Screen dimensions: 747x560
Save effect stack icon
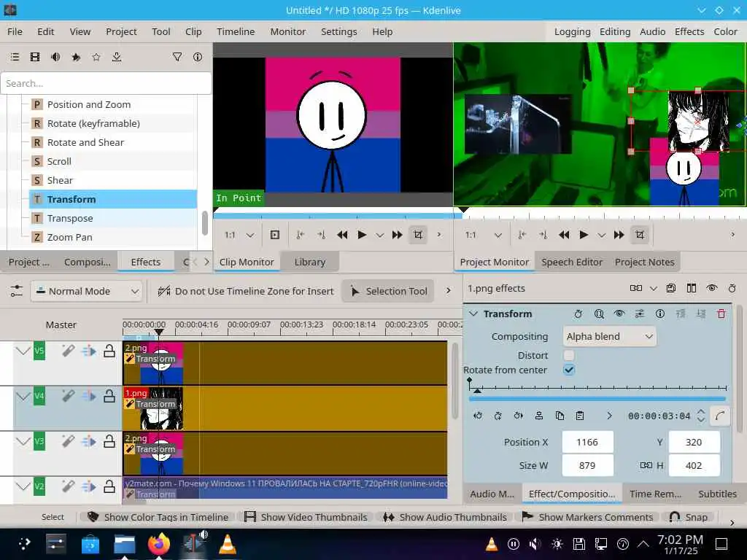coord(671,288)
